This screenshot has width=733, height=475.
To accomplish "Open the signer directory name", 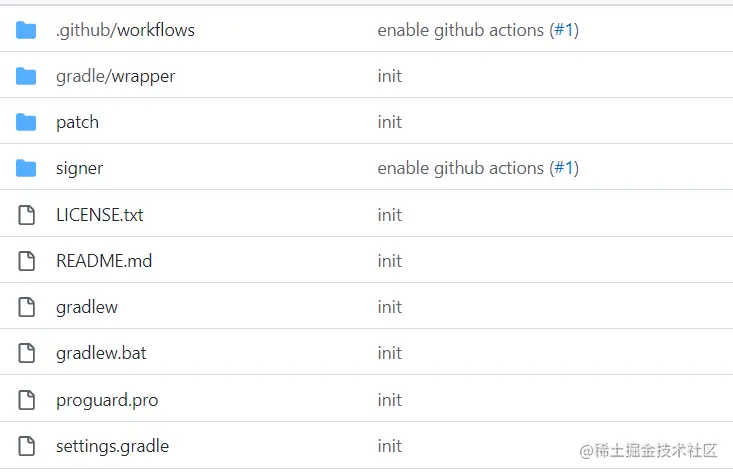I will pos(79,168).
